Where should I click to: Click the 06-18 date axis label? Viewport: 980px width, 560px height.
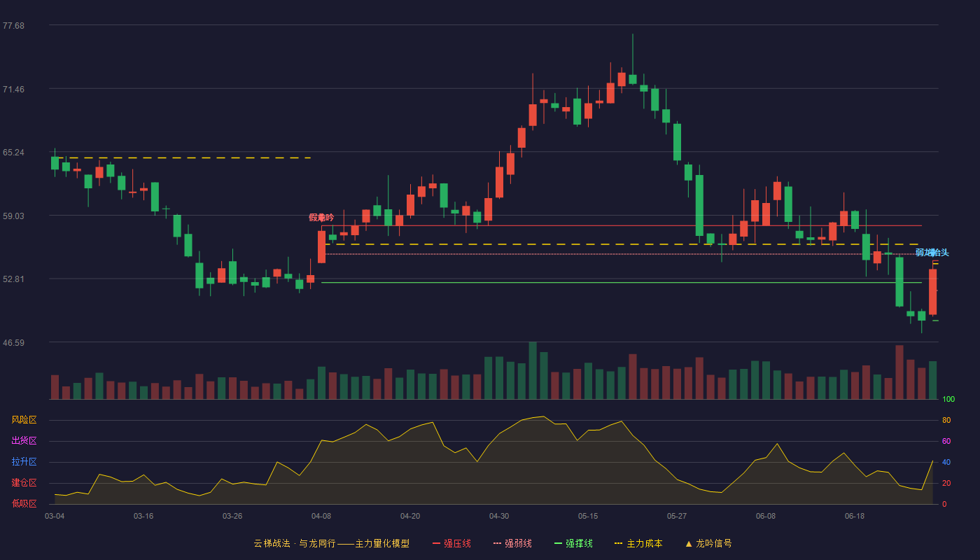pos(855,516)
